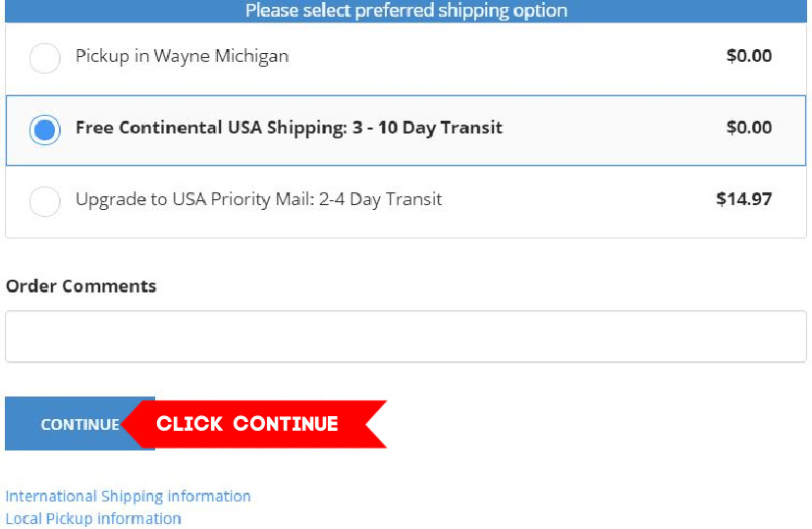Select the Pickup in Wayne Michigan radio button
Screen dimensions: 812x529
pyautogui.click(x=45, y=58)
